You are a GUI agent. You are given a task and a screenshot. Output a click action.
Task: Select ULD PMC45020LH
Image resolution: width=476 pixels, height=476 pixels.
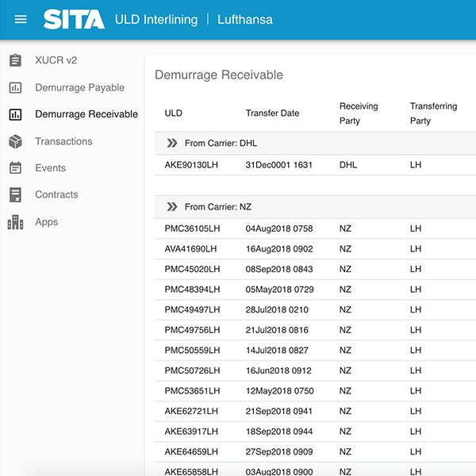pyautogui.click(x=192, y=269)
